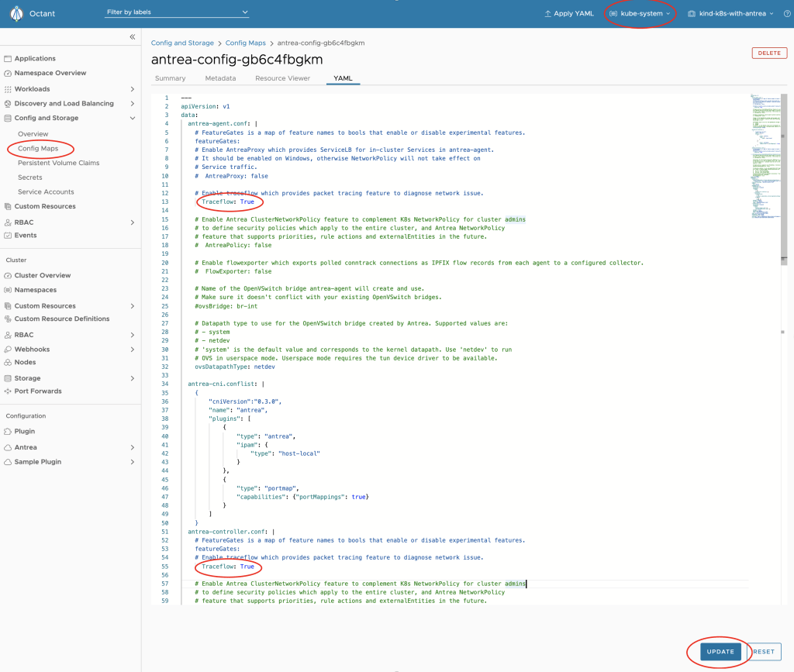This screenshot has width=794, height=672.
Task: Click the red DELETE button
Action: (768, 53)
